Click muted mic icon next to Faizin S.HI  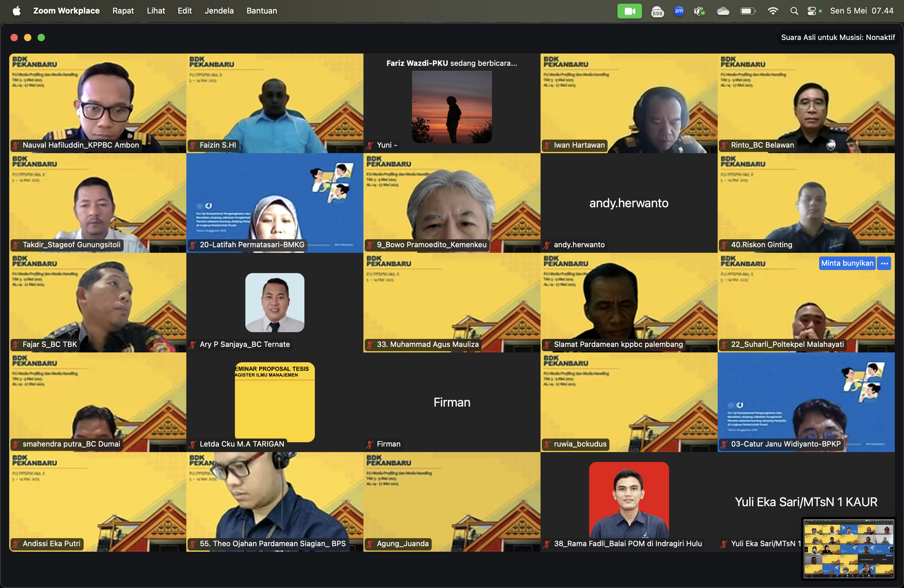click(192, 145)
